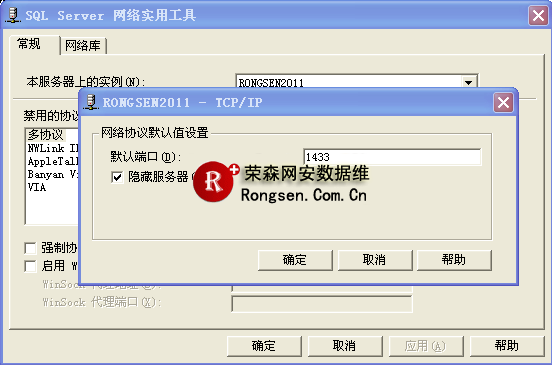Close the SQL Server network utility window
Image resolution: width=552 pixels, height=365 pixels.
[538, 15]
